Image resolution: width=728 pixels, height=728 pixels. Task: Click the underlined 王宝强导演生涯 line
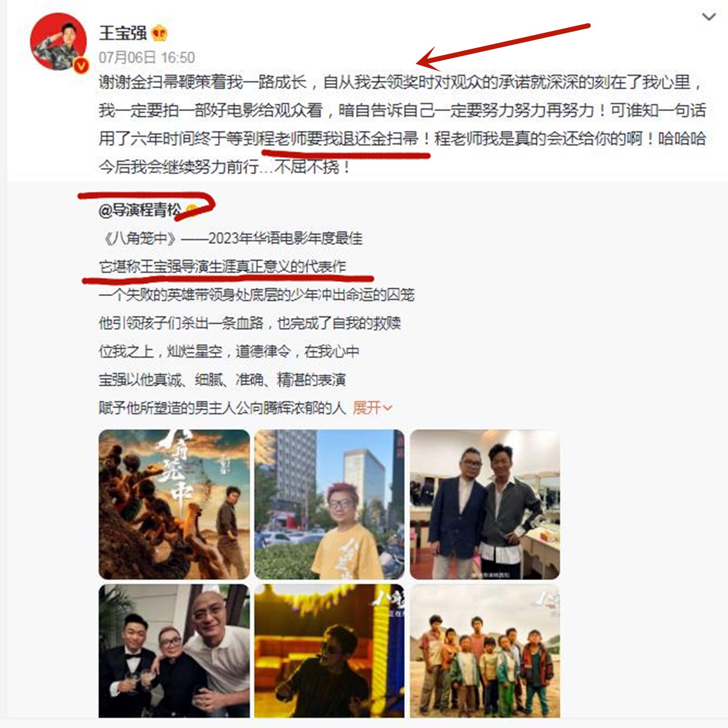pyautogui.click(x=222, y=267)
